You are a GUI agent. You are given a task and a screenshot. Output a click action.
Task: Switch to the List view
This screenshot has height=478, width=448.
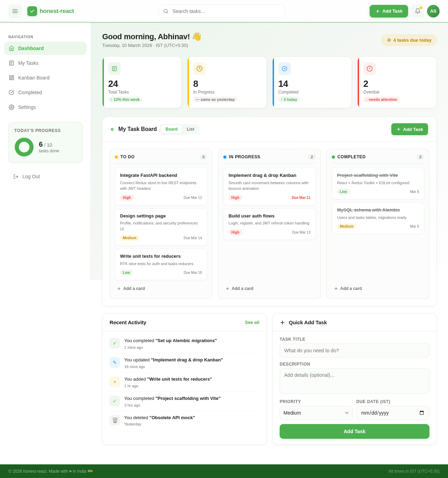point(190,129)
